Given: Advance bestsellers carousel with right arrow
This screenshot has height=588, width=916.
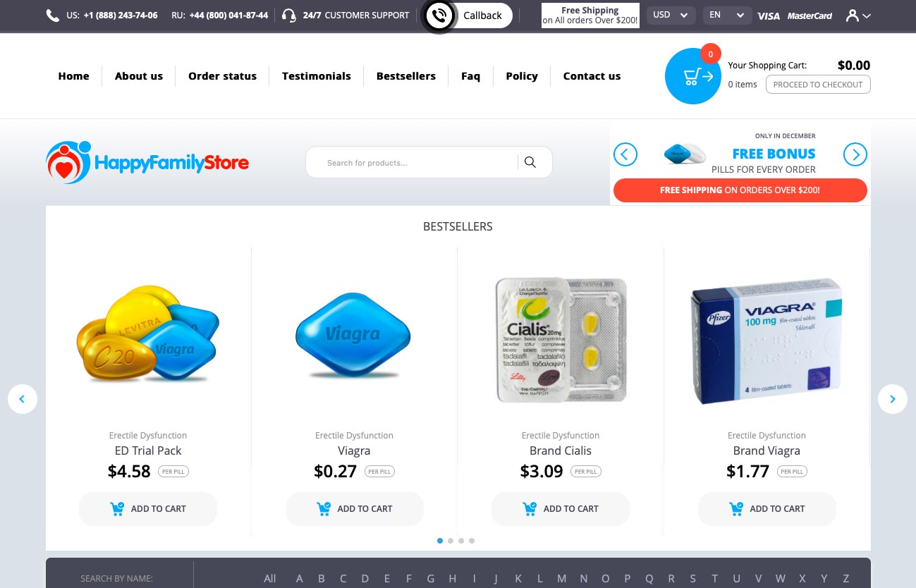Looking at the screenshot, I should click(892, 399).
